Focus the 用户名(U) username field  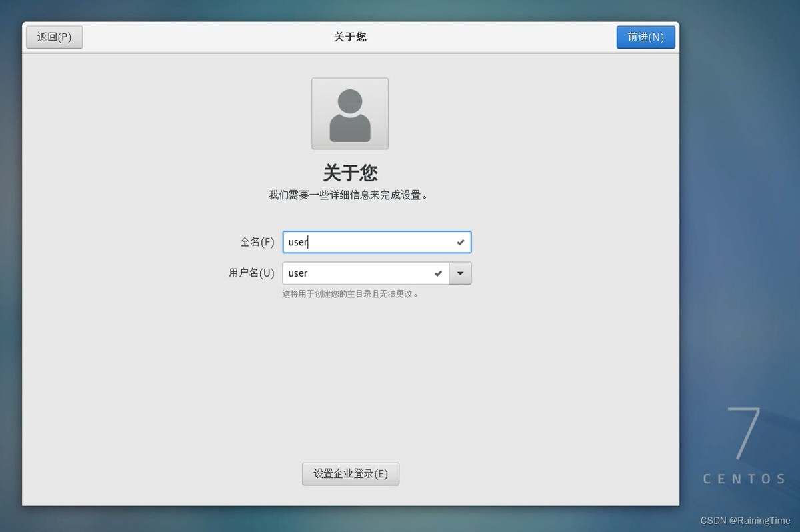click(x=366, y=273)
